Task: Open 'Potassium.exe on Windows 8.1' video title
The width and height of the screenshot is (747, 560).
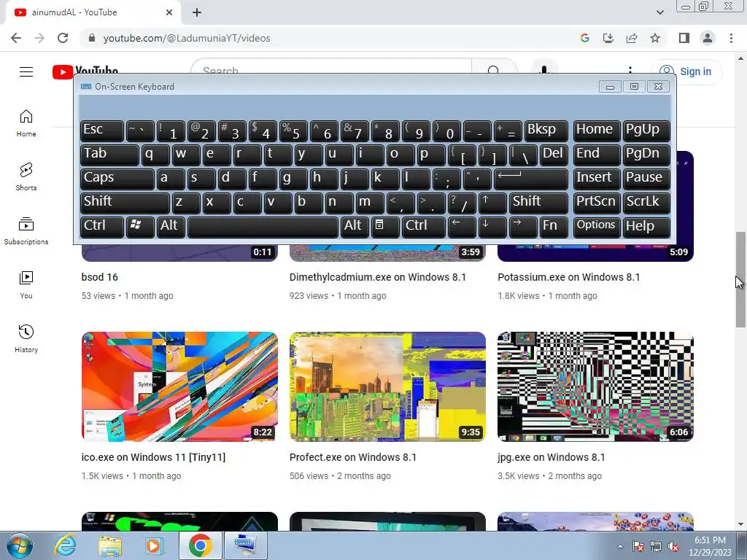Action: tap(569, 277)
